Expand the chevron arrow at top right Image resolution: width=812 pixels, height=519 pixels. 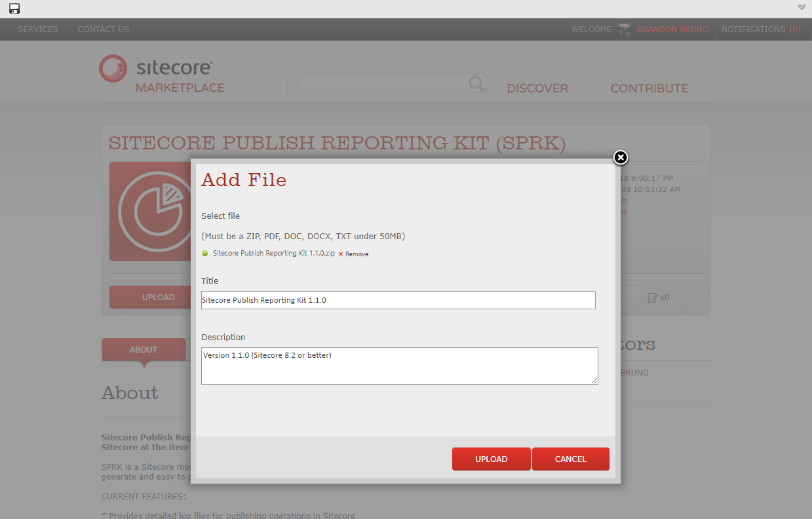coord(802,7)
